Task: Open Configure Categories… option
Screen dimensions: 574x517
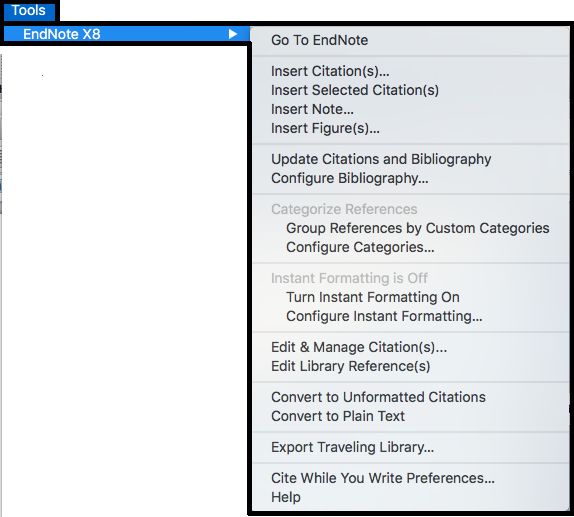Action: (410, 247)
